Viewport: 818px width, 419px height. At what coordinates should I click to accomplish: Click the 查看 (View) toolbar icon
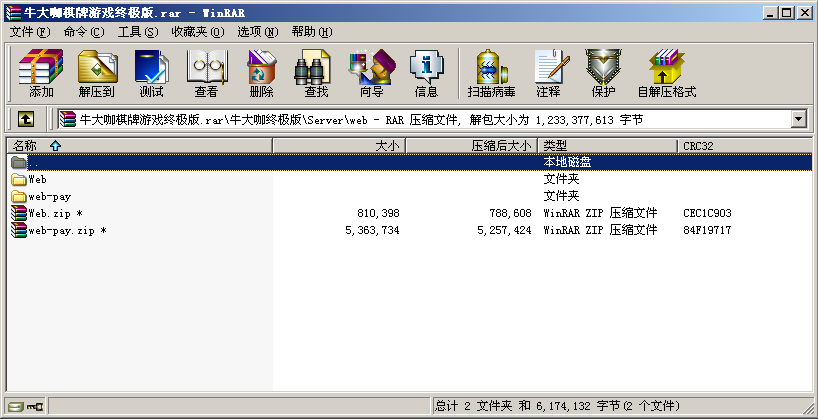click(206, 73)
